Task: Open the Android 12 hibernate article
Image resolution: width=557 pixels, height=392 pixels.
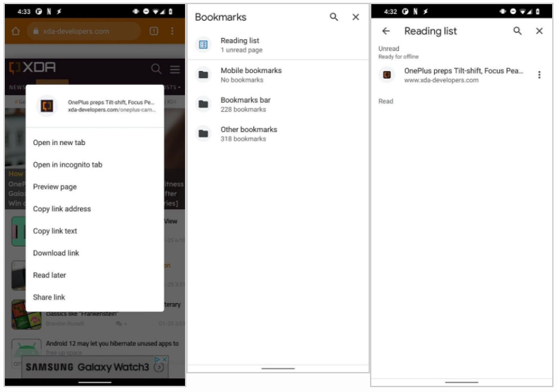Action: coord(113,344)
